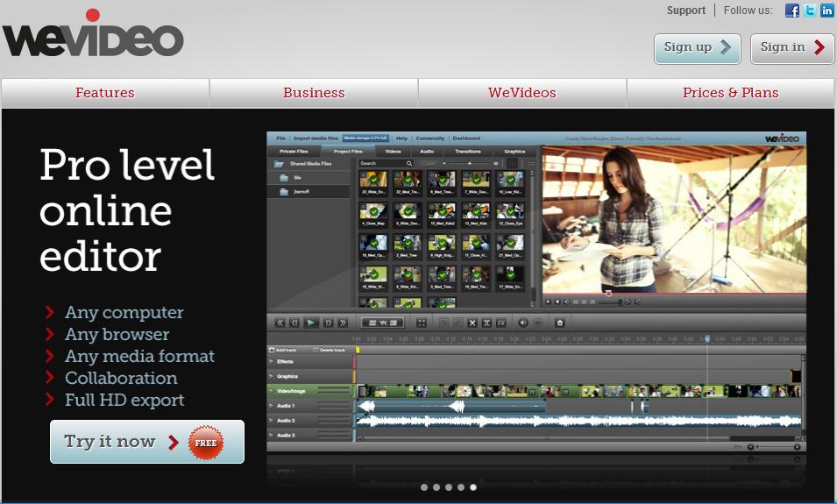Click the search magnifier icon

(x=409, y=163)
